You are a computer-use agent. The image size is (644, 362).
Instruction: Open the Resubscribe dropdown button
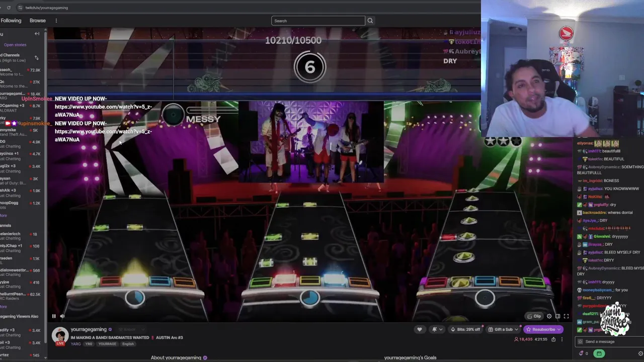coord(543,329)
